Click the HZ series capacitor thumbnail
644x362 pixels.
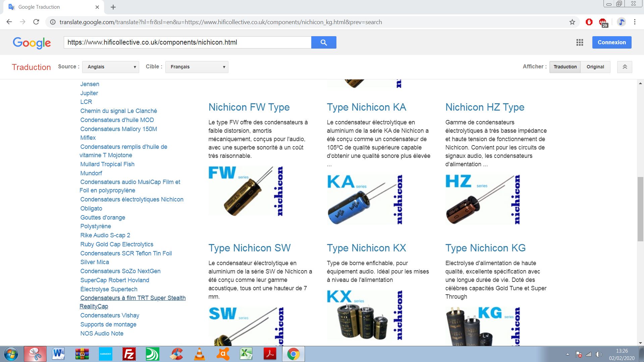tap(482, 199)
